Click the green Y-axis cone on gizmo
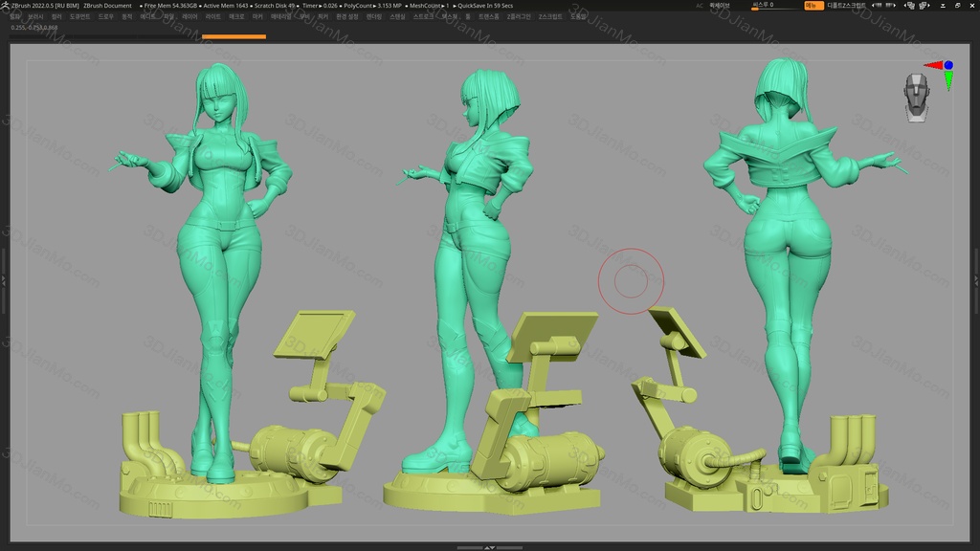The width and height of the screenshot is (980, 551). click(948, 81)
